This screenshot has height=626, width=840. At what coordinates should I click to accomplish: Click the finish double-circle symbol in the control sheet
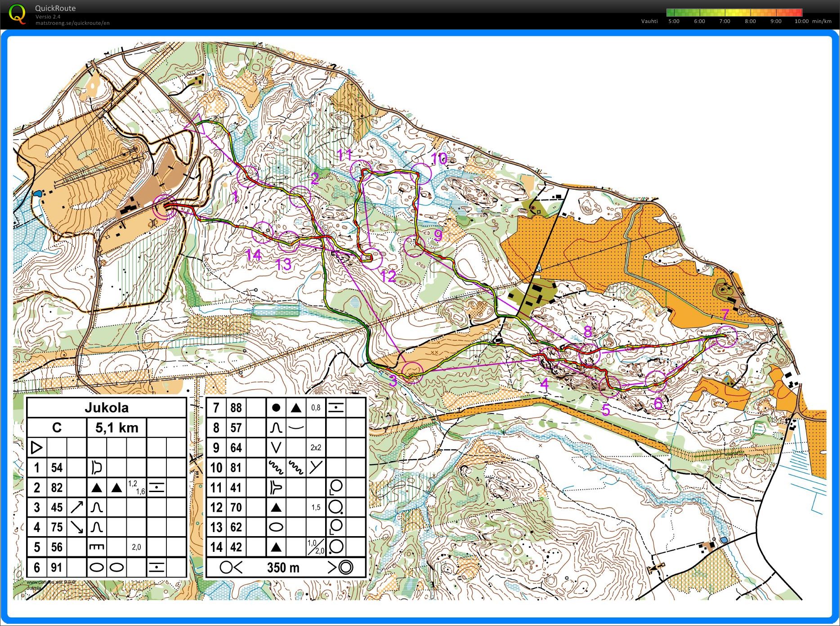345,568
